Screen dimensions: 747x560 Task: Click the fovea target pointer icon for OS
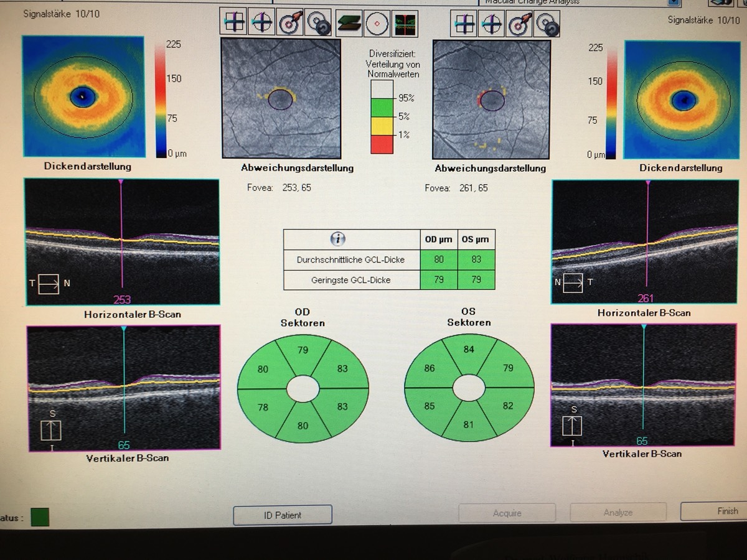pyautogui.click(x=519, y=24)
